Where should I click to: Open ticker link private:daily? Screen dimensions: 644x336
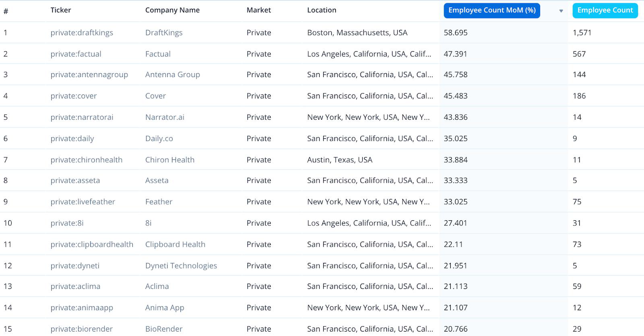72,138
